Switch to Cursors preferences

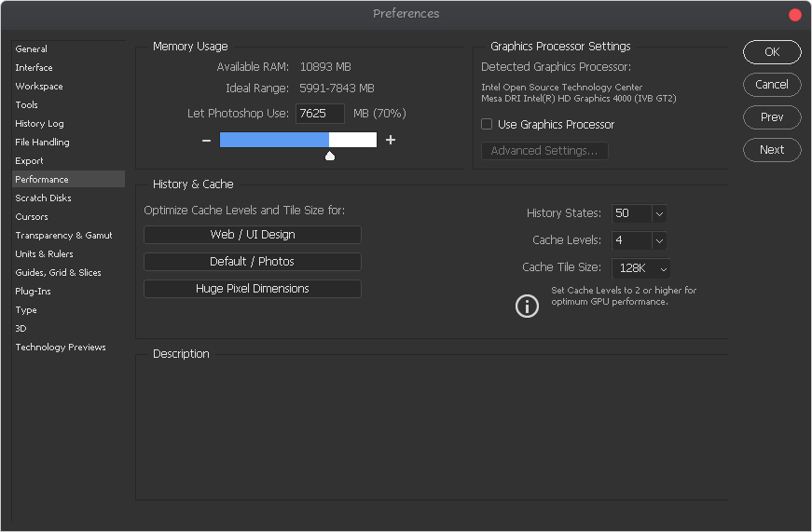click(68, 216)
